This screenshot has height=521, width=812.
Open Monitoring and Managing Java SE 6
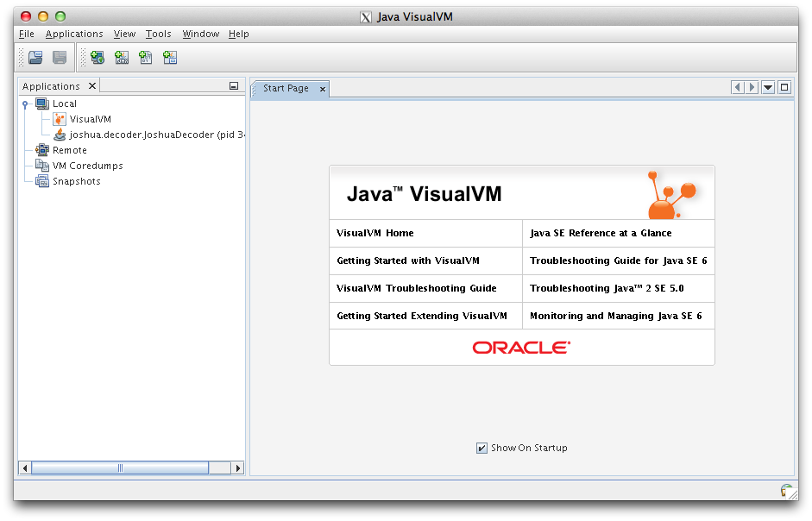616,316
